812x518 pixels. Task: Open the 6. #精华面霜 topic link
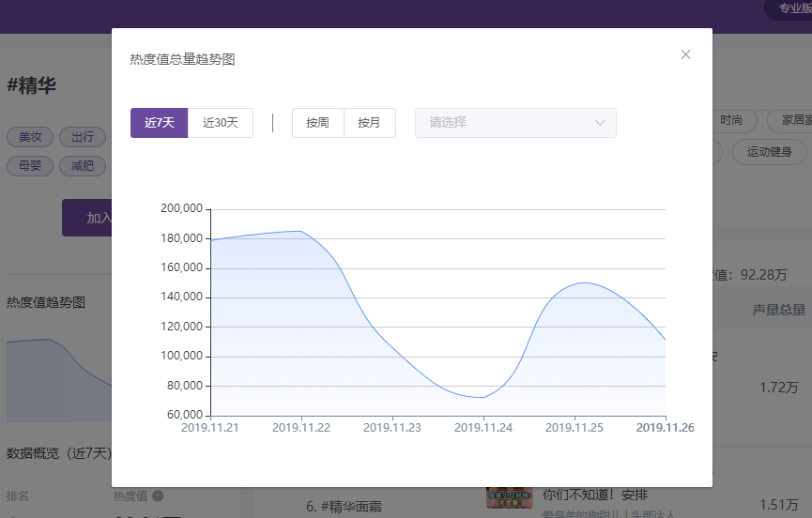click(x=344, y=506)
